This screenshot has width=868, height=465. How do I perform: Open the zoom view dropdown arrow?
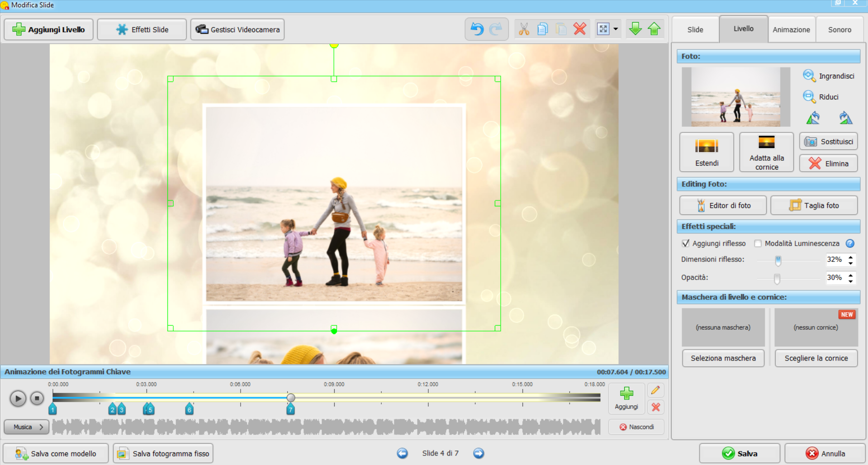click(615, 29)
